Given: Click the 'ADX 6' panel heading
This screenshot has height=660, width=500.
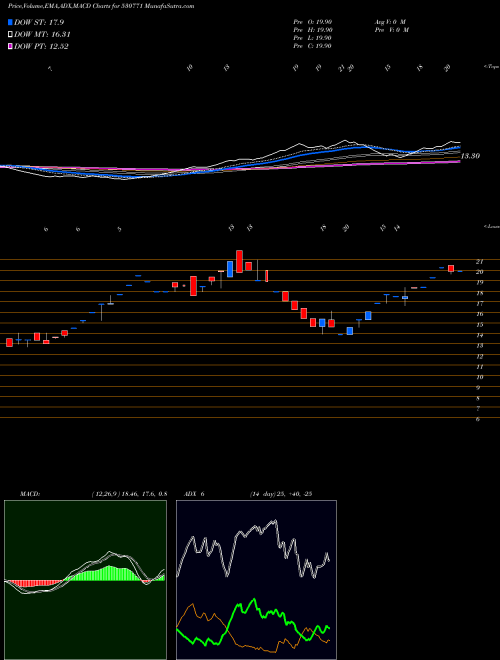Looking at the screenshot, I should (194, 494).
